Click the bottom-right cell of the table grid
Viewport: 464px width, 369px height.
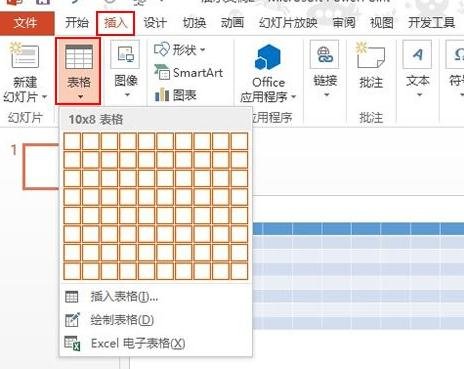239,271
